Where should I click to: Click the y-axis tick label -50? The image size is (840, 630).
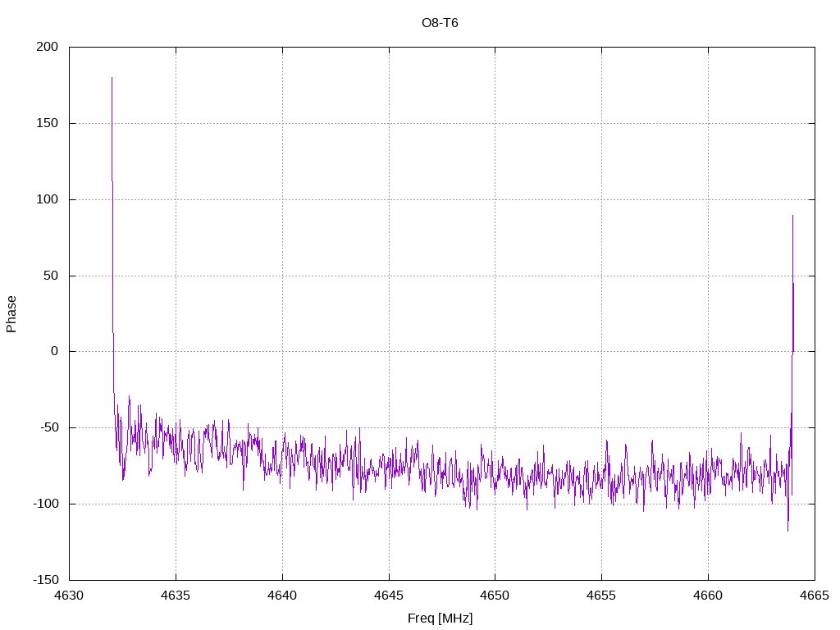[x=48, y=427]
